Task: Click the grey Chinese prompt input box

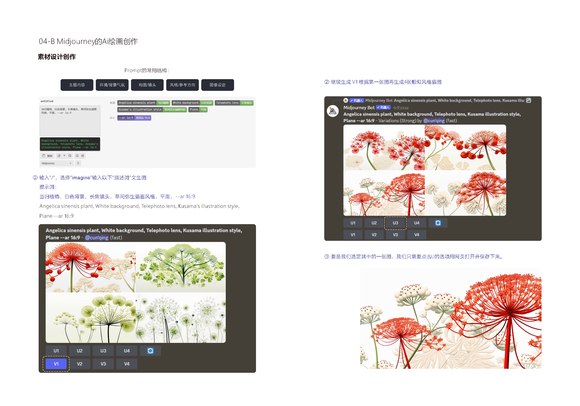Action: tap(70, 120)
